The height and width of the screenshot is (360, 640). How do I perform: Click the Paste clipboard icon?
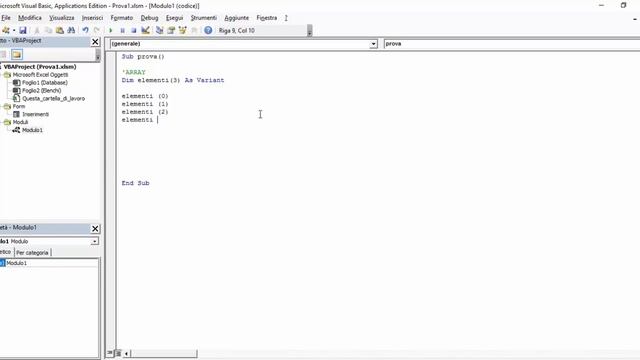[60, 30]
